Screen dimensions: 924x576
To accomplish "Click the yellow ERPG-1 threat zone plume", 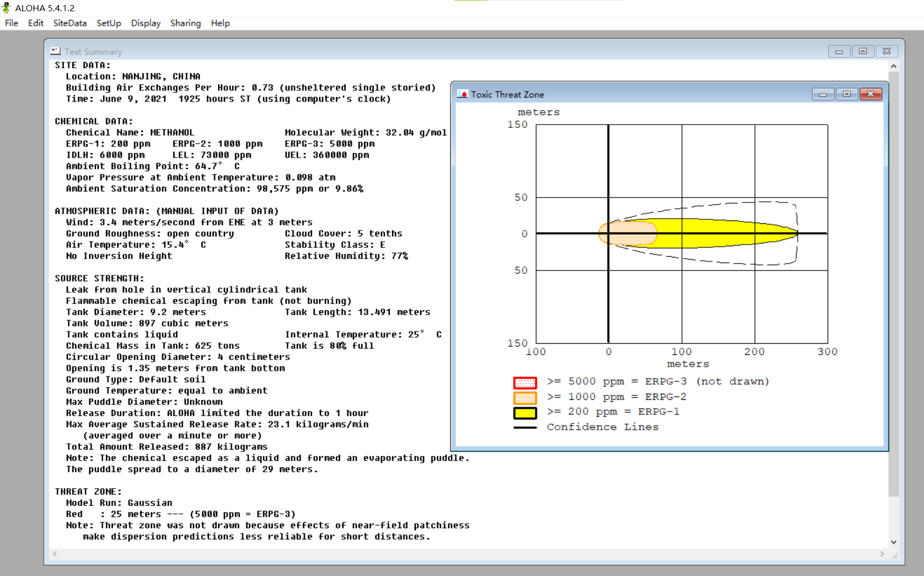I will coord(724,233).
